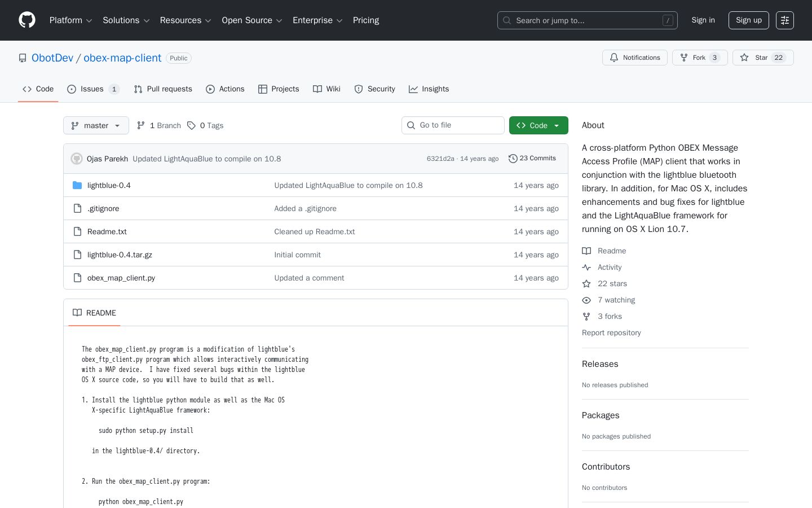
Task: Open the 'Updated a comment' commit message
Action: (x=309, y=278)
